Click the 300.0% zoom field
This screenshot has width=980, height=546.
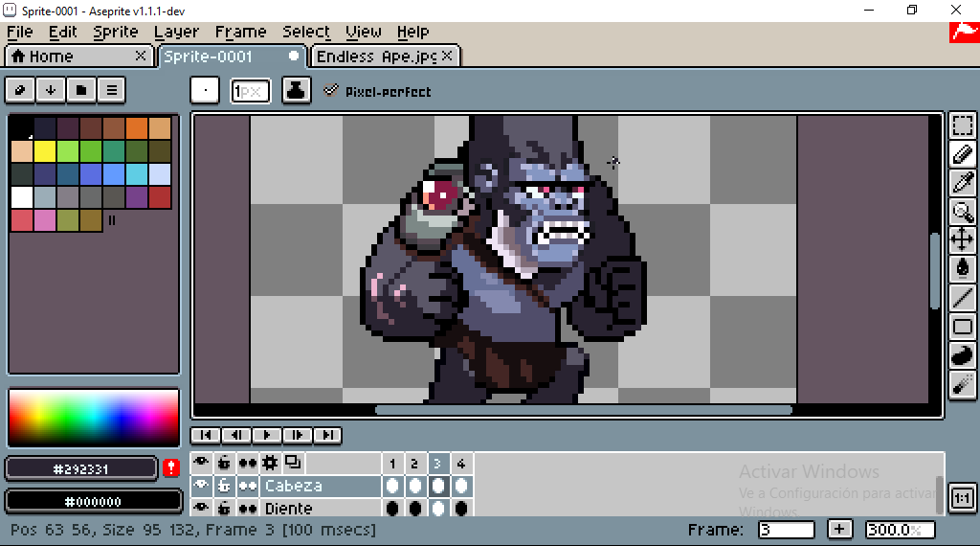coord(900,530)
